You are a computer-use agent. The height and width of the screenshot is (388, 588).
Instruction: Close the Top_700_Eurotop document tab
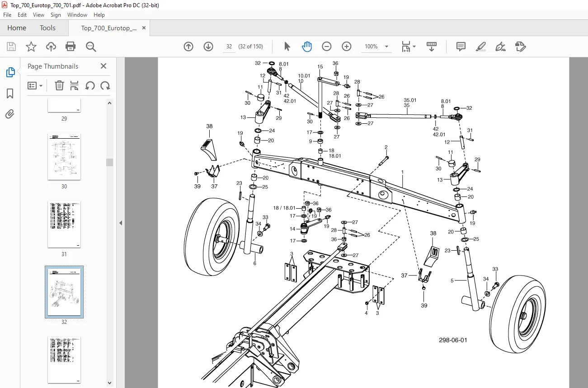pyautogui.click(x=144, y=28)
